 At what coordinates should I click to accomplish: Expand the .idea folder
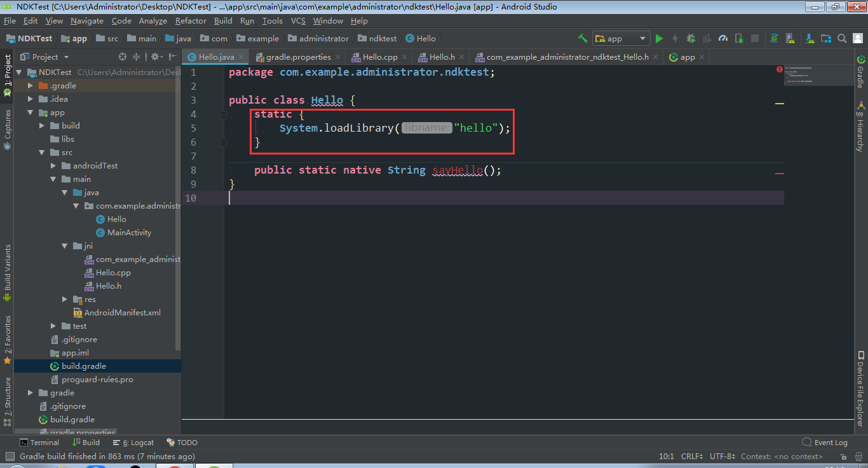click(31, 99)
